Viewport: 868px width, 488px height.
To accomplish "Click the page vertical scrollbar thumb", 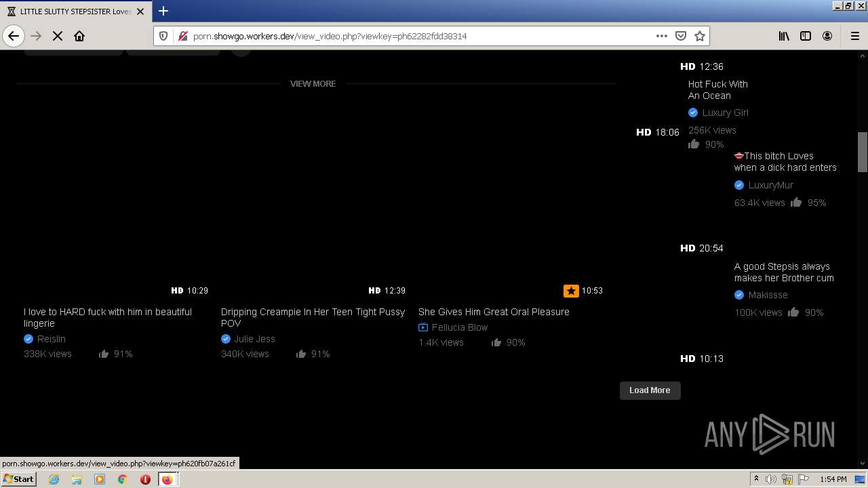I will pyautogui.click(x=863, y=152).
